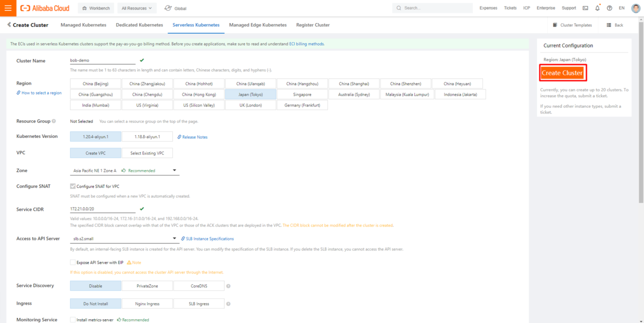Select SLB Ingress option

pos(199,304)
